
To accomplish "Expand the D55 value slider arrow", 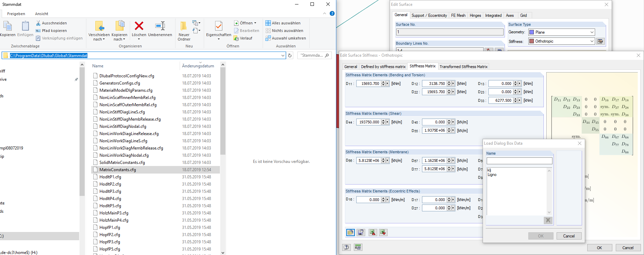I will pos(453,131).
